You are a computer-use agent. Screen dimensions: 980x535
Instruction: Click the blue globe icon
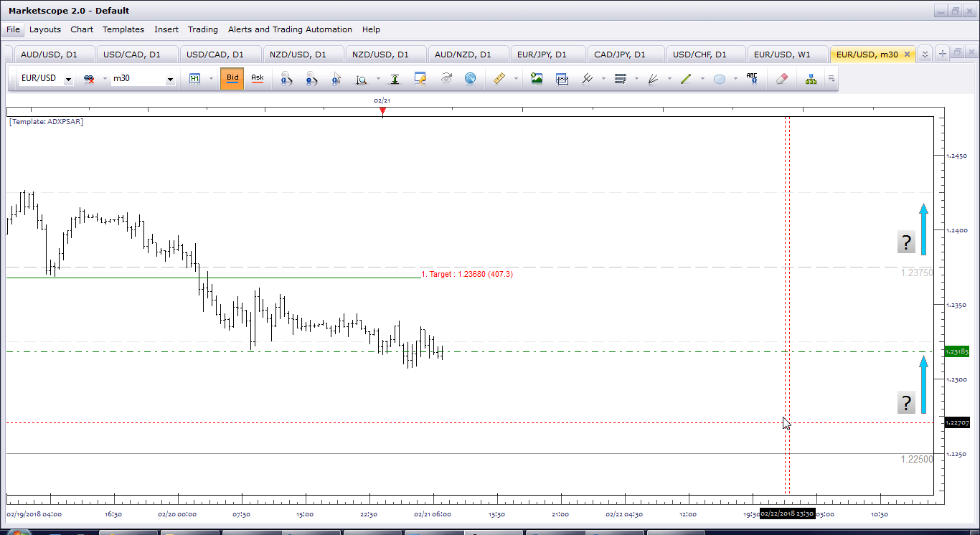470,78
